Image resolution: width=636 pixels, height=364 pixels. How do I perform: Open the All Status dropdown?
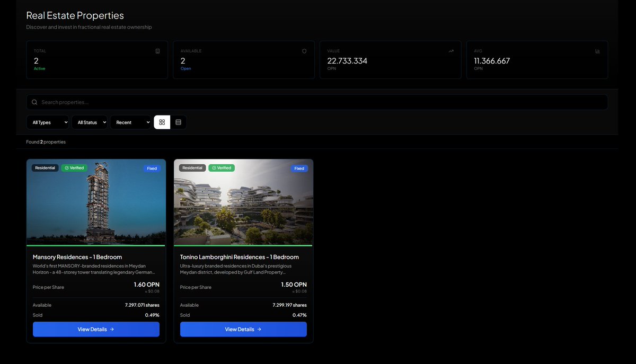click(90, 122)
